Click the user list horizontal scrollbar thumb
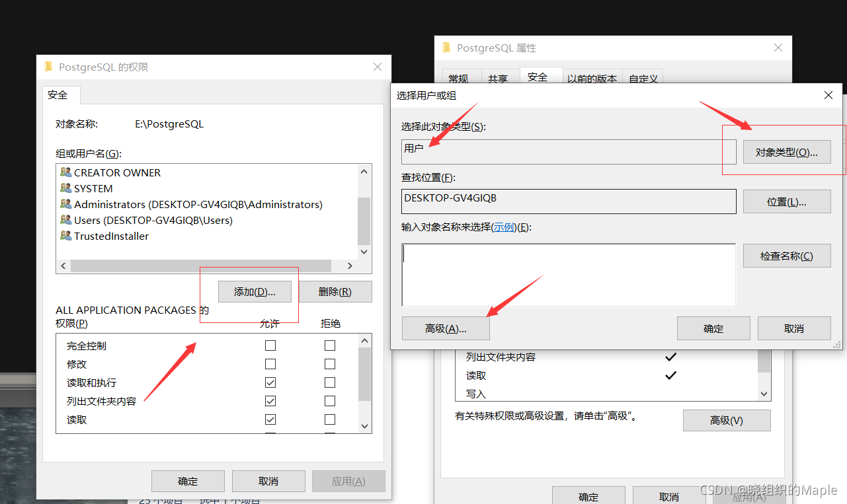The width and height of the screenshot is (847, 504). click(200, 266)
